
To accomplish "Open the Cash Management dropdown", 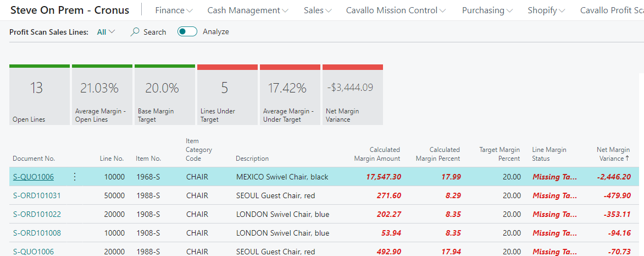I will click(x=248, y=10).
